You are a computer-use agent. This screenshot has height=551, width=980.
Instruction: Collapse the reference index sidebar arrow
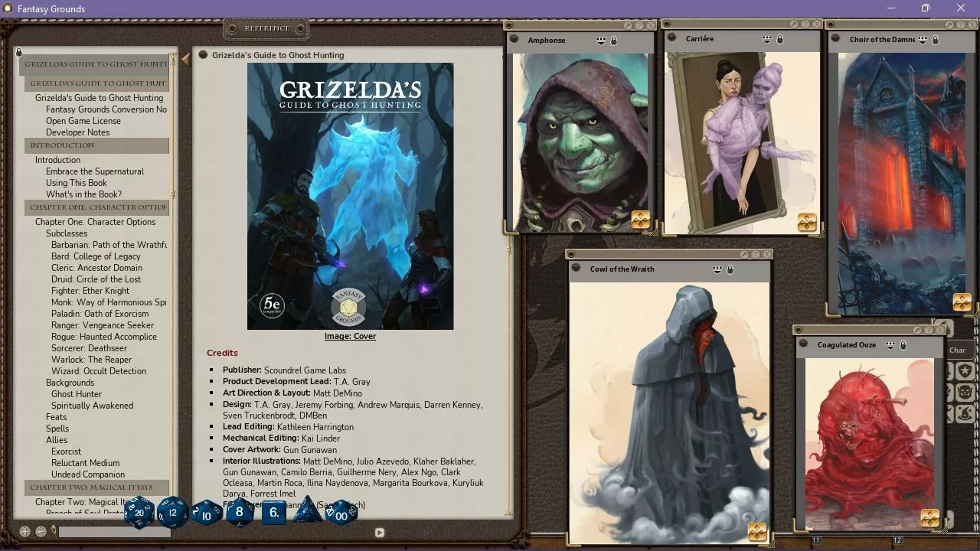pos(185,59)
